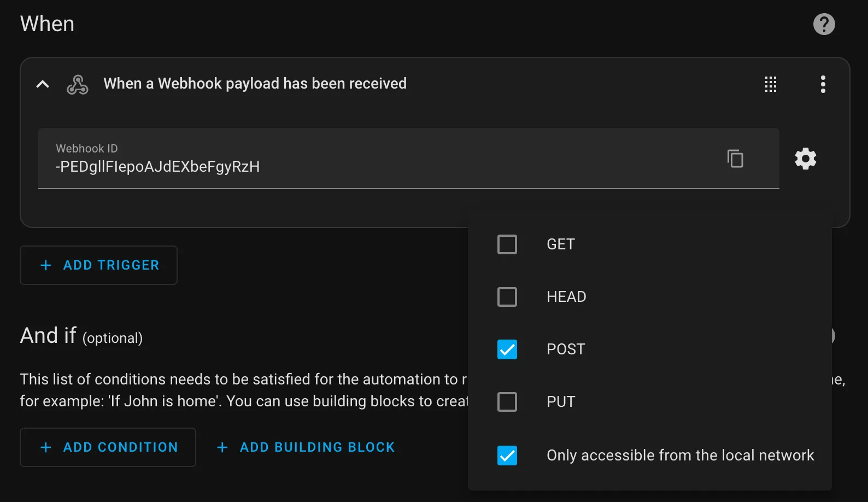Uncheck the POST method checkbox
Image resolution: width=868 pixels, height=502 pixels.
507,349
